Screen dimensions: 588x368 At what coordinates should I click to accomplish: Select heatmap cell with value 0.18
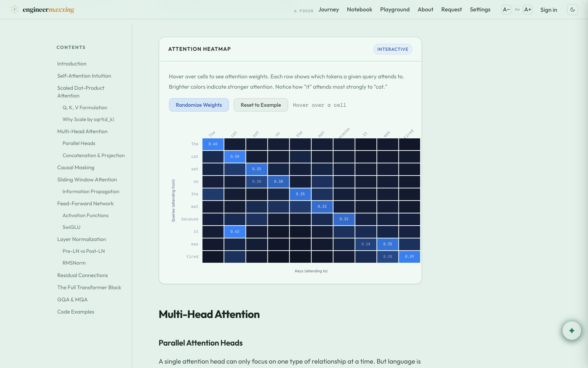click(x=366, y=244)
